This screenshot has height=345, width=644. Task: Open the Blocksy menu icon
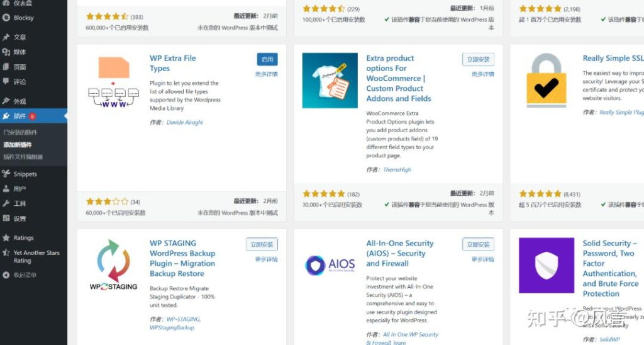tap(6, 18)
